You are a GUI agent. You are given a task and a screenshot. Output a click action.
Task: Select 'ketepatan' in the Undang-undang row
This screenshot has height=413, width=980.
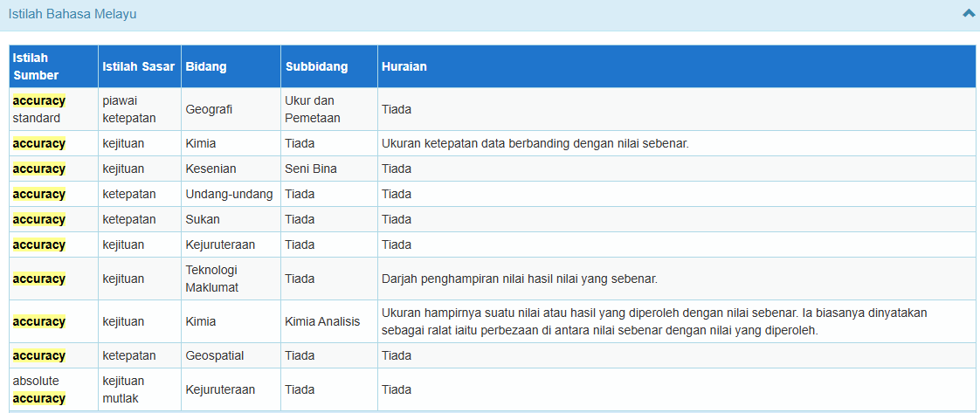[129, 195]
